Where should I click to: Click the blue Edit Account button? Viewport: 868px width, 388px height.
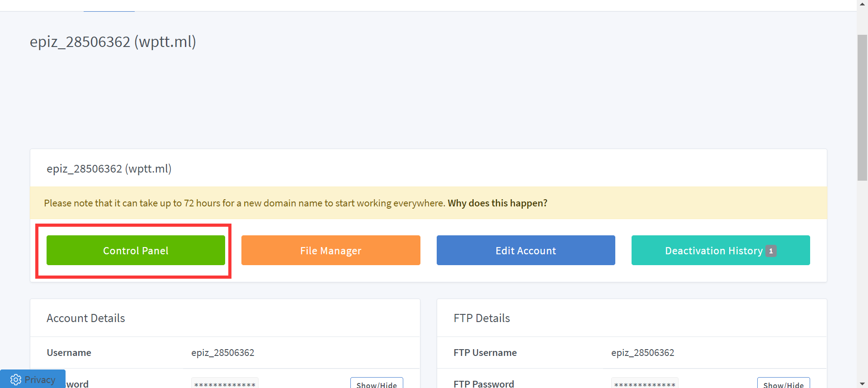(526, 250)
